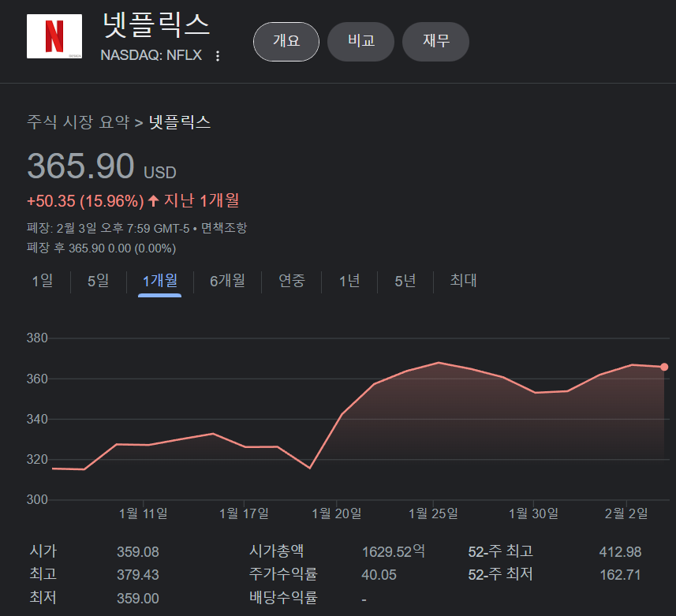Click the 1월 30일 axis label
676x616 pixels.
(x=534, y=513)
